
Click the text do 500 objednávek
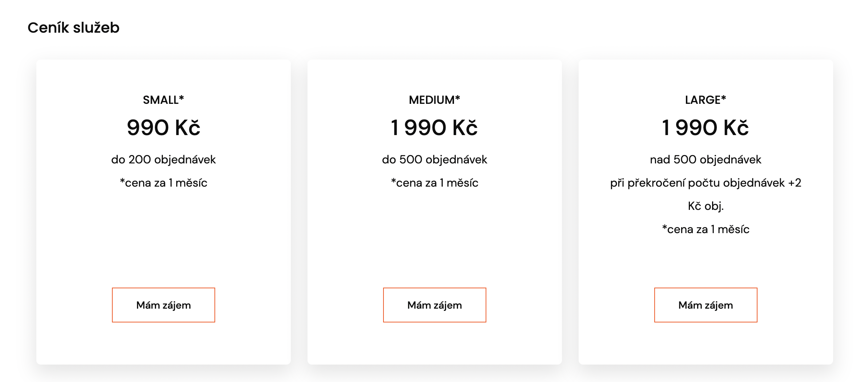coord(435,159)
